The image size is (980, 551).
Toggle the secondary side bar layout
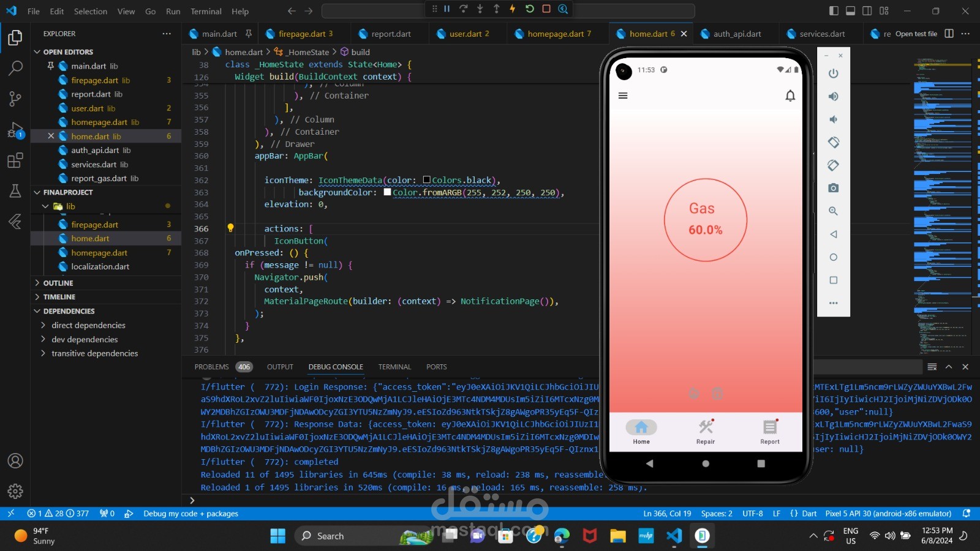click(867, 11)
